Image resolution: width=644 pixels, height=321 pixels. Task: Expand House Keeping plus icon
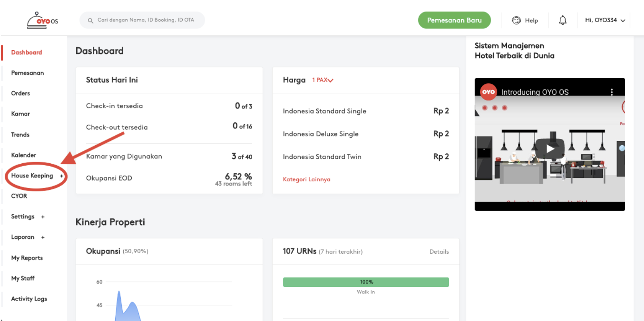pyautogui.click(x=61, y=176)
